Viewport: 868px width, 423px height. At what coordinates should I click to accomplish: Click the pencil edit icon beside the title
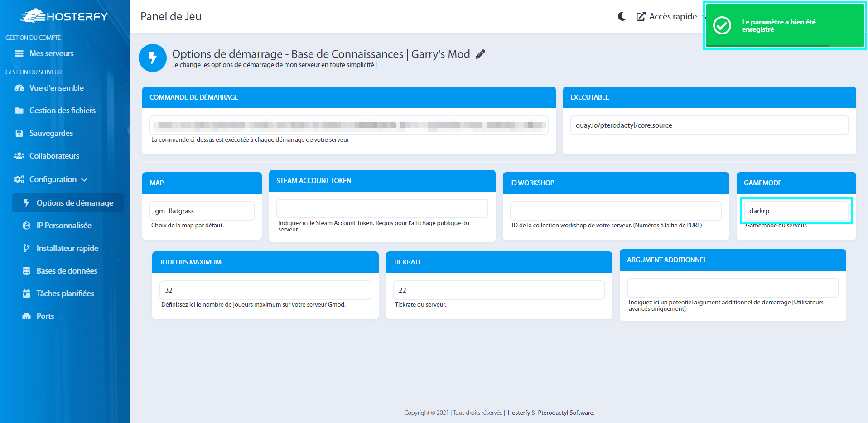point(480,54)
